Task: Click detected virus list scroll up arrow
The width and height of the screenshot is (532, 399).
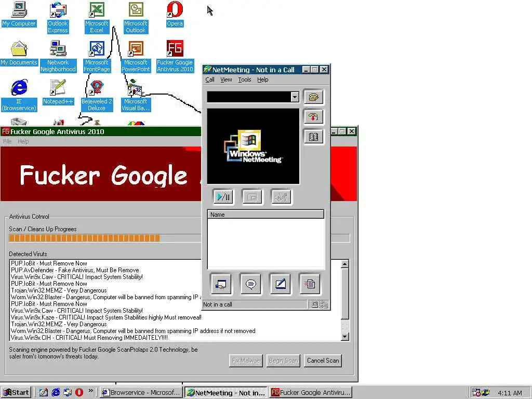Action: pos(345,264)
